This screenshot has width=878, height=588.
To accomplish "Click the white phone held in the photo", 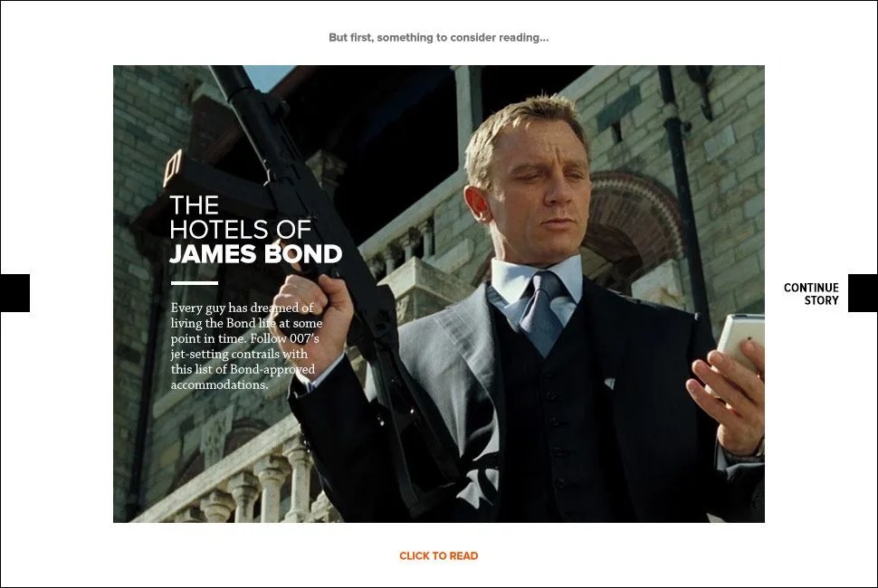I will tap(740, 346).
